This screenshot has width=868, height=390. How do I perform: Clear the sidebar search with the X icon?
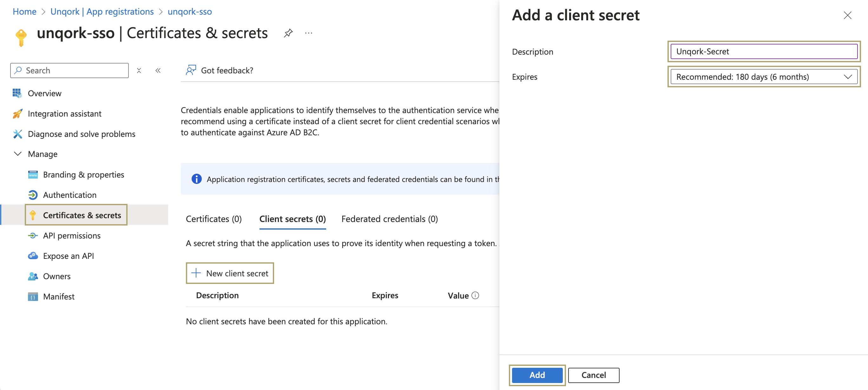tap(139, 71)
